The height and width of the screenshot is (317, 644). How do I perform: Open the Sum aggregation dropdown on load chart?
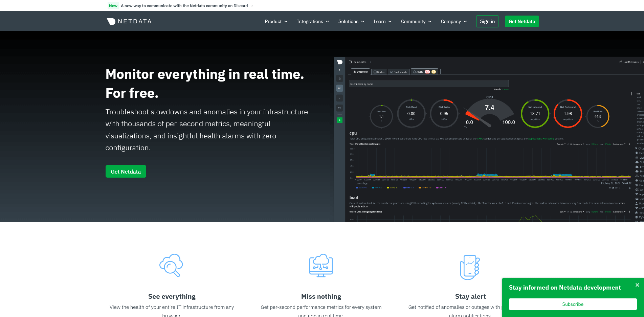(562, 212)
